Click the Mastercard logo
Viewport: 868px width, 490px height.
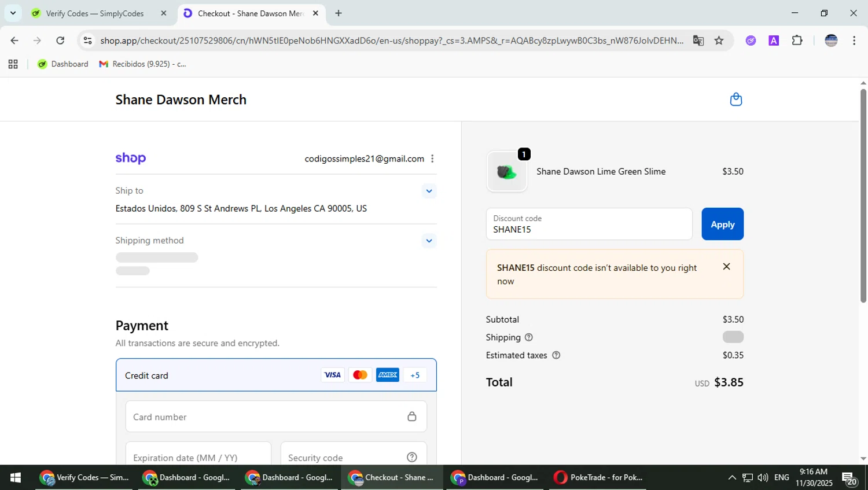[360, 375]
